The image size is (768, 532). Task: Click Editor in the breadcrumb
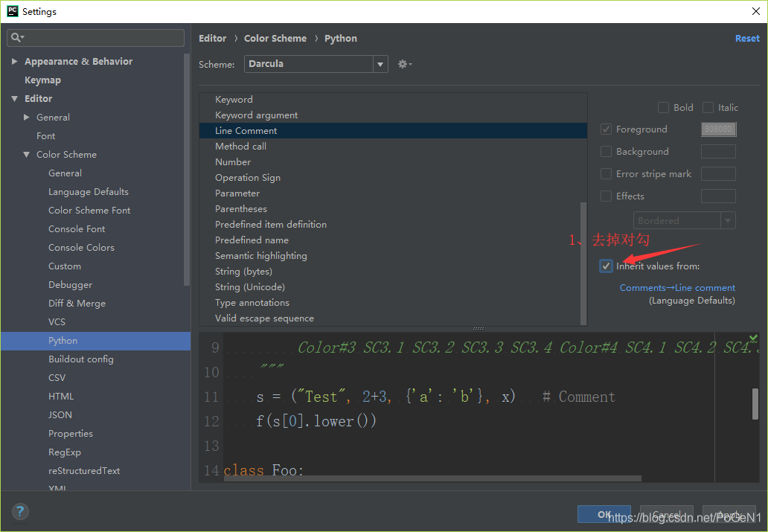pyautogui.click(x=213, y=38)
